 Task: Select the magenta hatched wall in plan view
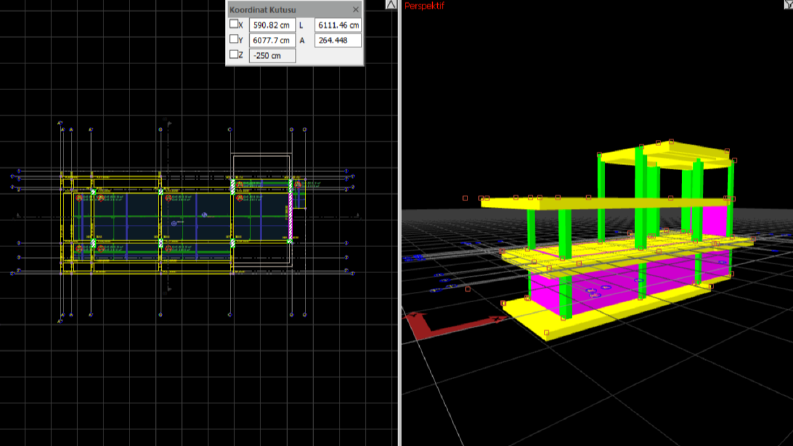point(290,210)
